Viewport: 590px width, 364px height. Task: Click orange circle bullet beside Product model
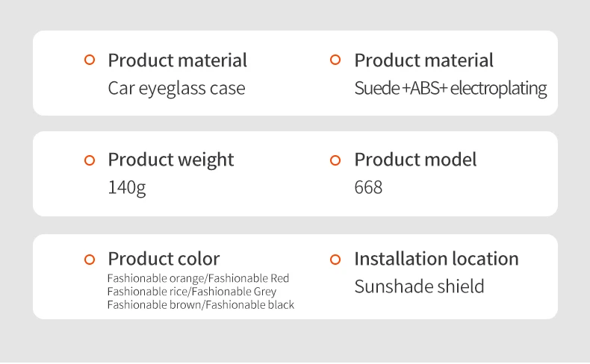pos(335,160)
